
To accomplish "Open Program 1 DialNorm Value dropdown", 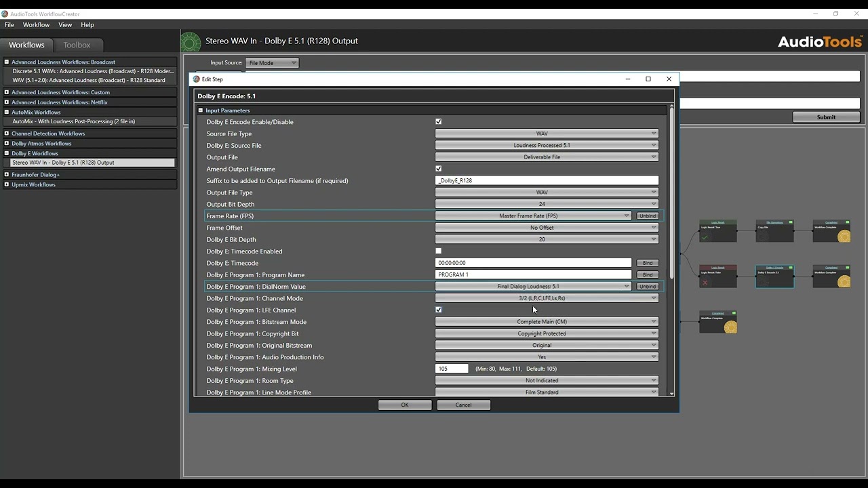I will tap(533, 286).
